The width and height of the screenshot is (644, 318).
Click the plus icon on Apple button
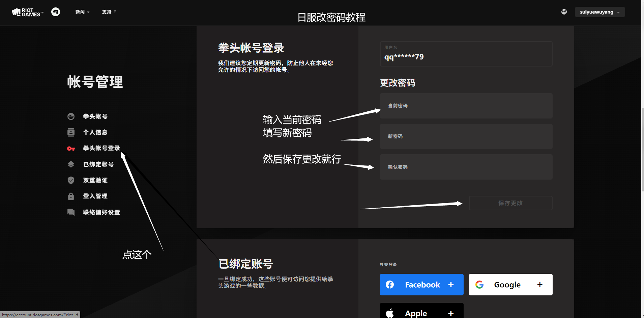451,314
